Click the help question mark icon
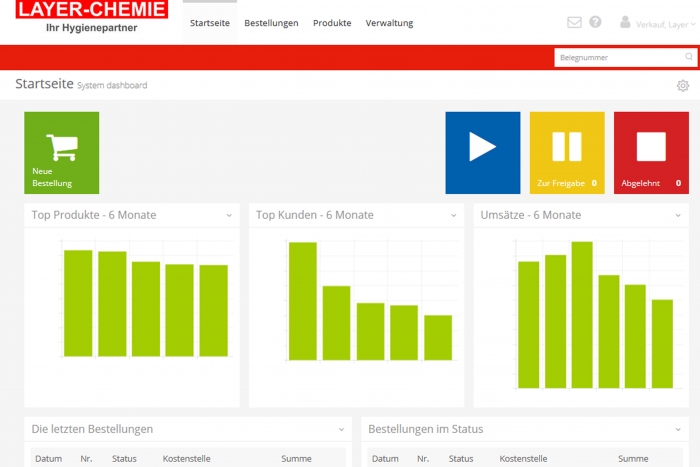The height and width of the screenshot is (467, 700). (596, 22)
